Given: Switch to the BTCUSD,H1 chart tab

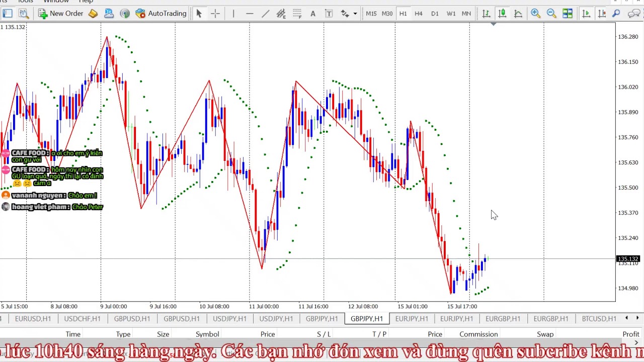Looking at the screenshot, I should [599, 318].
